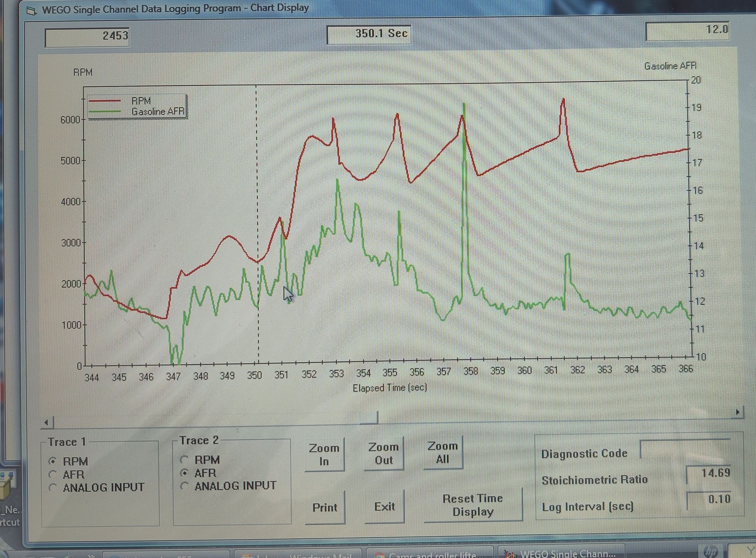This screenshot has width=756, height=558.
Task: Select AFR radio button in Trace 1
Action: click(x=53, y=474)
